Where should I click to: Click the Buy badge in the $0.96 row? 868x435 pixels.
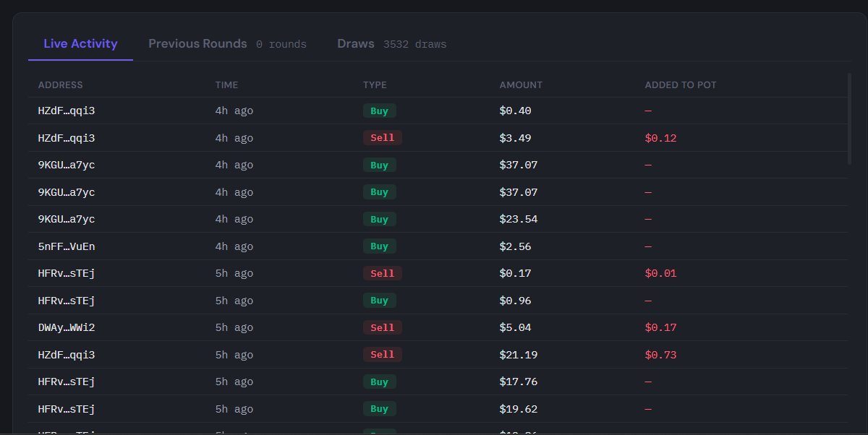(380, 301)
